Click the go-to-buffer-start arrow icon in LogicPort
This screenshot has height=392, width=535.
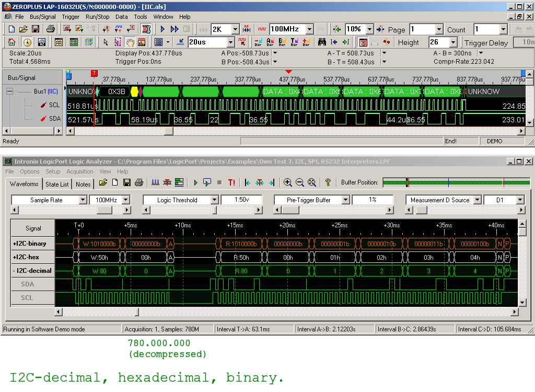coord(248,183)
